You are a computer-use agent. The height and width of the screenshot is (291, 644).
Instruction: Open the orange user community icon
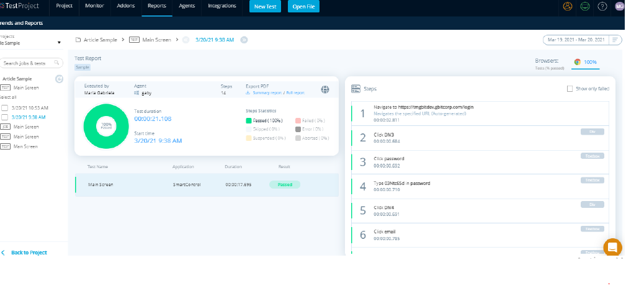[x=568, y=7]
